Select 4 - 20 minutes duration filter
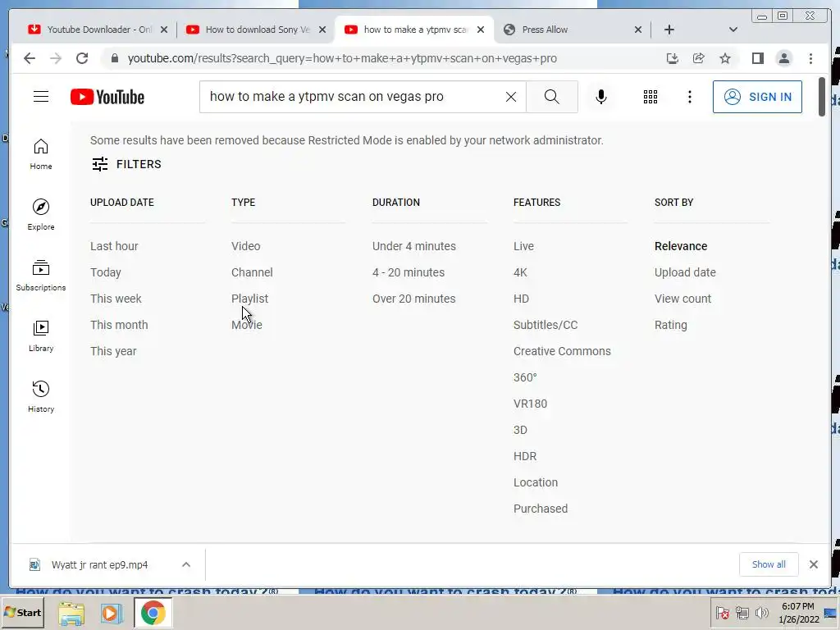840x630 pixels. pos(409,272)
